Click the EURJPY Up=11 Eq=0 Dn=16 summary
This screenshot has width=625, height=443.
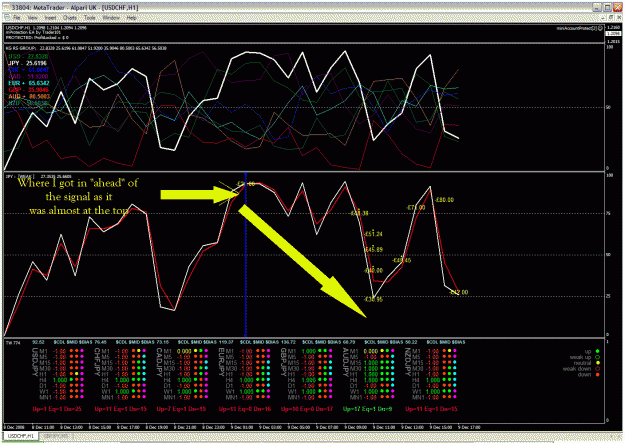click(245, 409)
